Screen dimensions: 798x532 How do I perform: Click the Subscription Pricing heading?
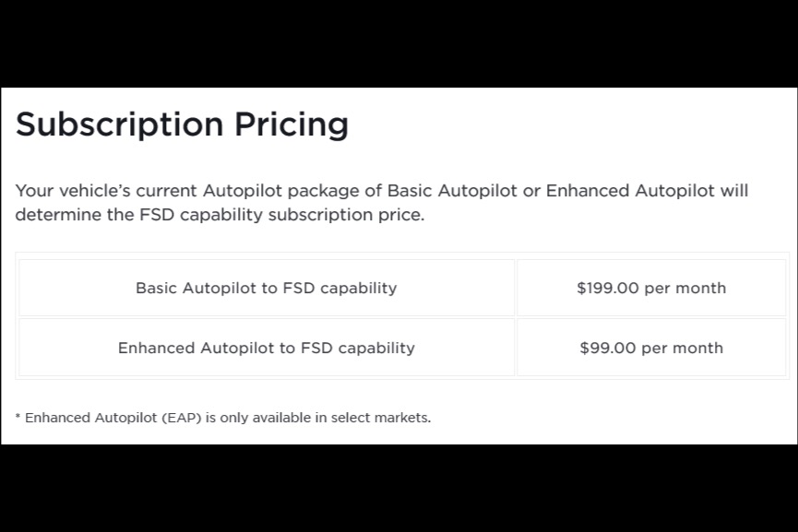click(182, 125)
